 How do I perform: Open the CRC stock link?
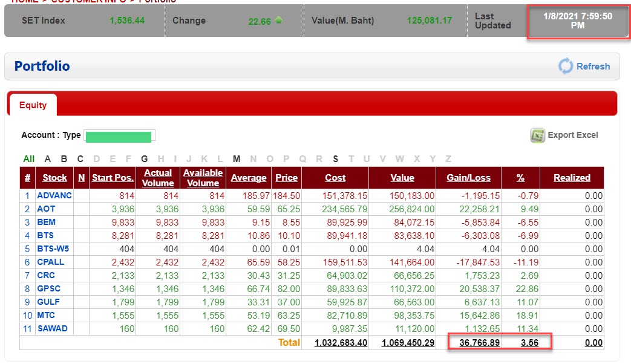tap(46, 275)
